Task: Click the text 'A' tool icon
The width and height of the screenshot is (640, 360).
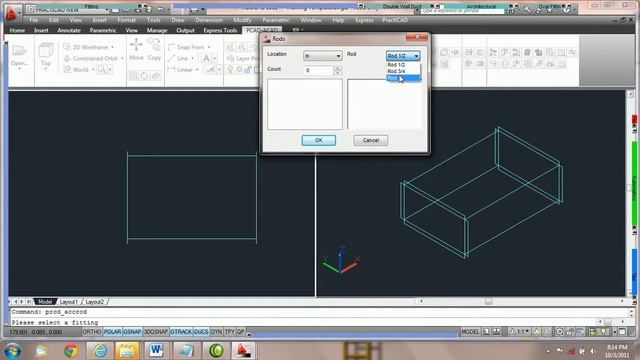Action: click(207, 58)
